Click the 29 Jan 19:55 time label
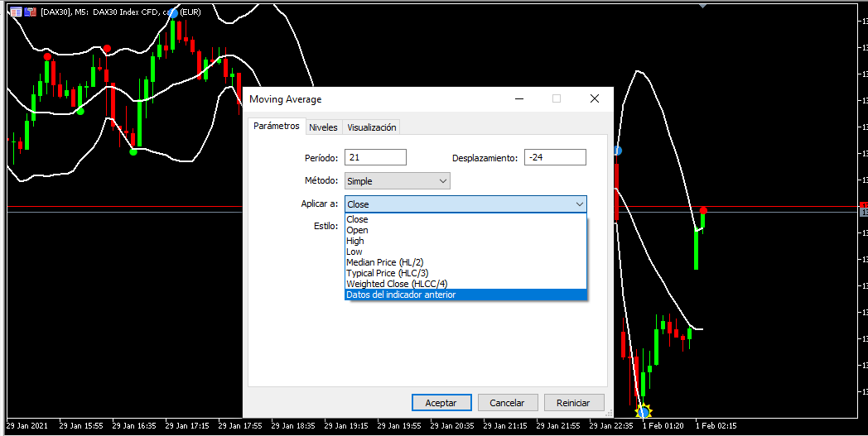868x436 pixels. click(399, 425)
